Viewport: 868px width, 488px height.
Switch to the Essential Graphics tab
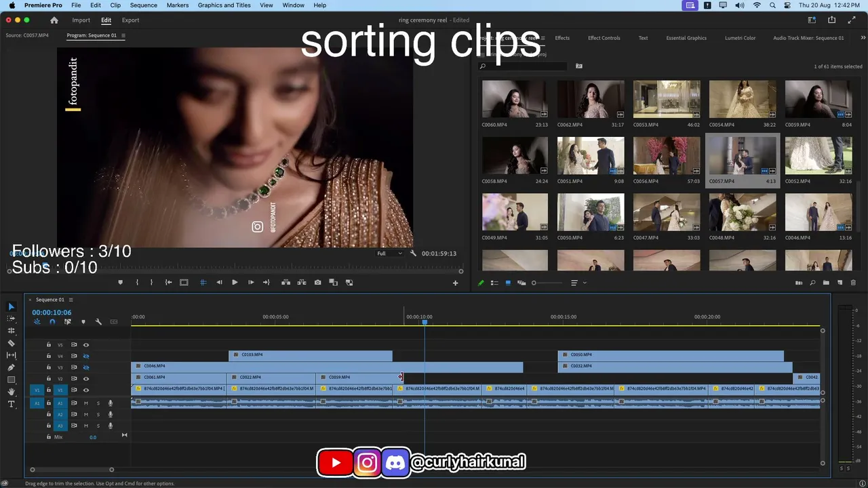686,38
